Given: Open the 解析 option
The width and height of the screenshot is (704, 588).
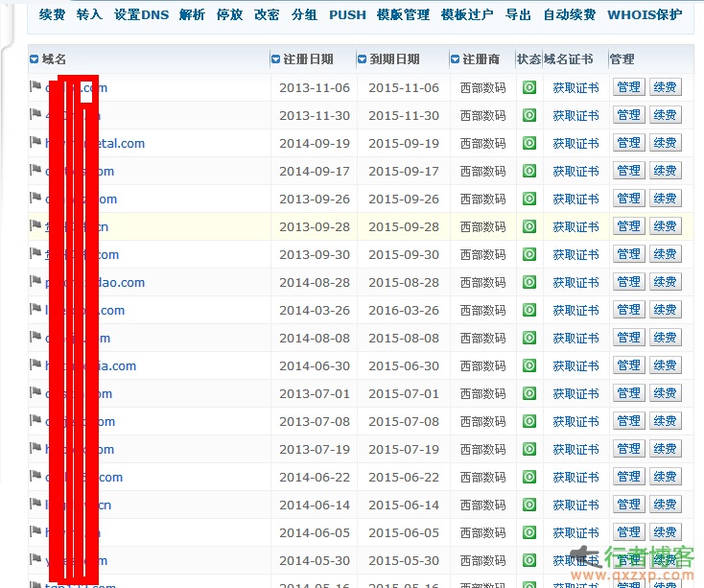Looking at the screenshot, I should click(x=192, y=14).
